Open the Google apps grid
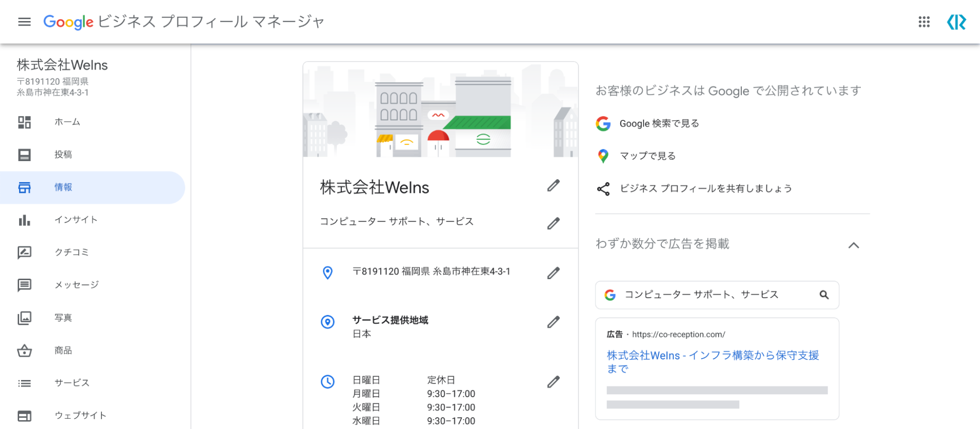 click(924, 22)
